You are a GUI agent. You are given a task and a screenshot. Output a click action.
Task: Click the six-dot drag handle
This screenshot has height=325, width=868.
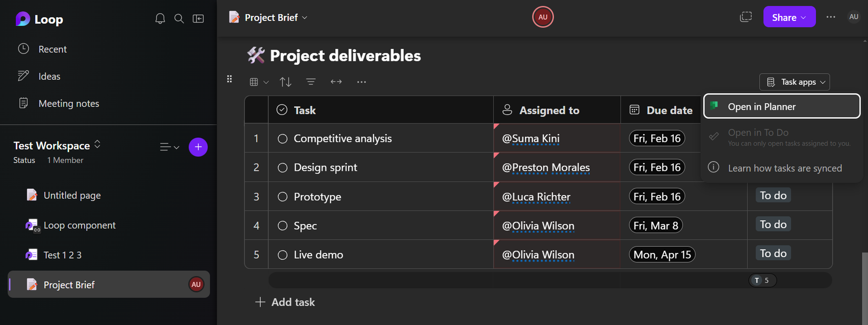coord(229,79)
